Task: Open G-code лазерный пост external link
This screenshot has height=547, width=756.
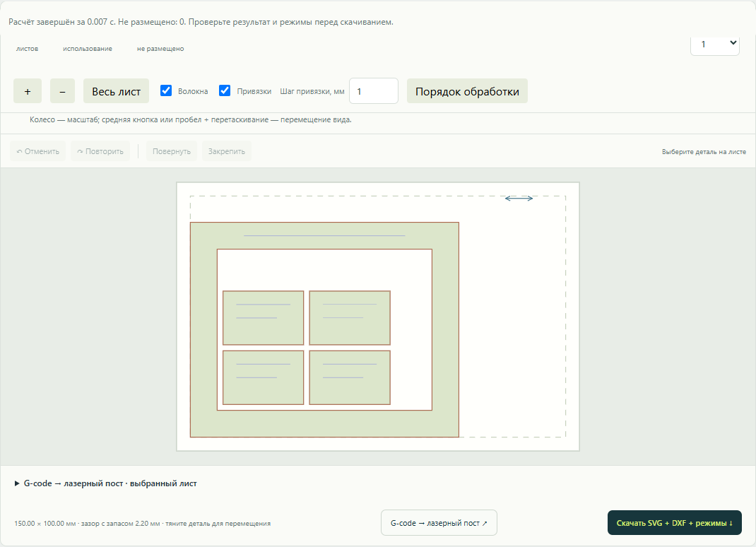Action: pyautogui.click(x=439, y=523)
